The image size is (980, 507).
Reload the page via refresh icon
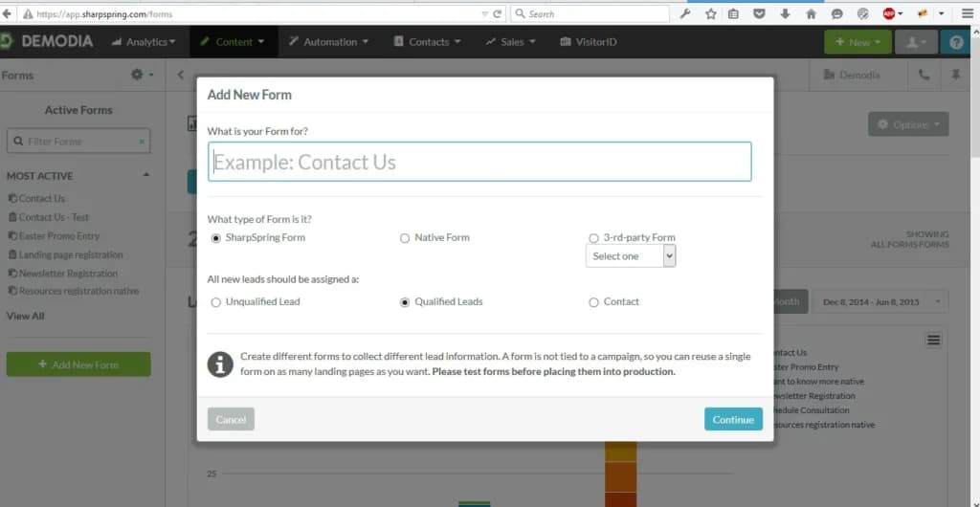click(x=498, y=13)
